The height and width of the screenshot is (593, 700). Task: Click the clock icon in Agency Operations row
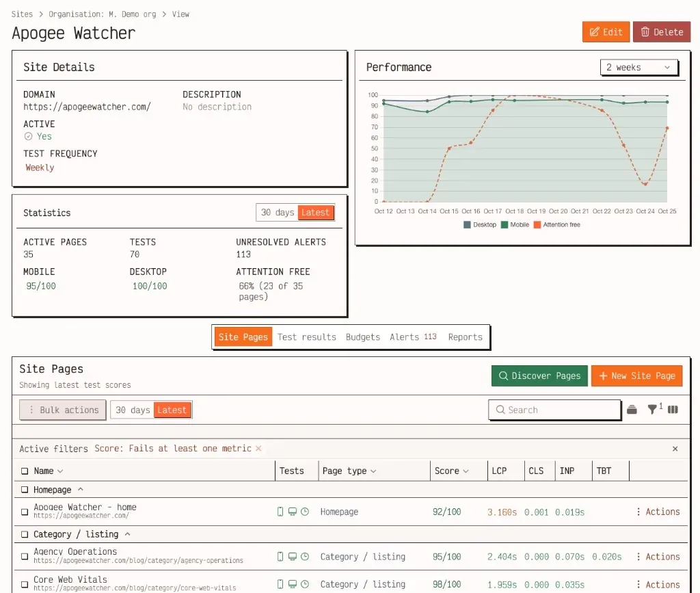click(305, 556)
